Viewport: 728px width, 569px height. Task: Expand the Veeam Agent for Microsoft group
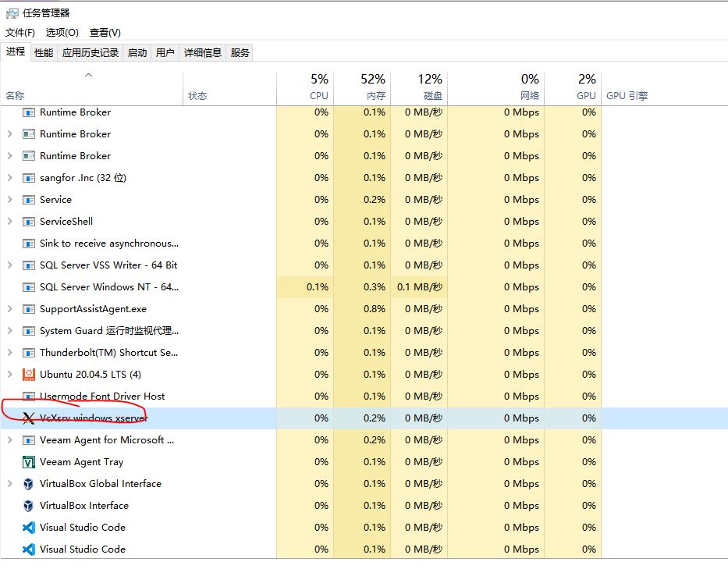9,439
